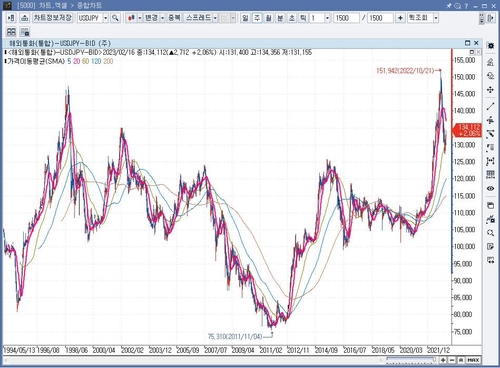Click the candlestick chart type icon

[x=131, y=18]
